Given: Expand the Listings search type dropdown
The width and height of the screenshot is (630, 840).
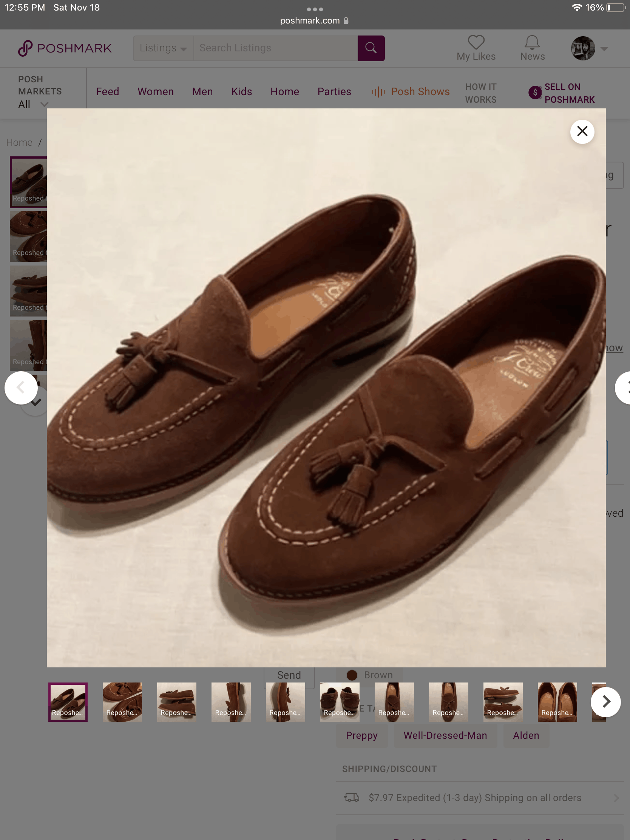Looking at the screenshot, I should click(x=163, y=48).
